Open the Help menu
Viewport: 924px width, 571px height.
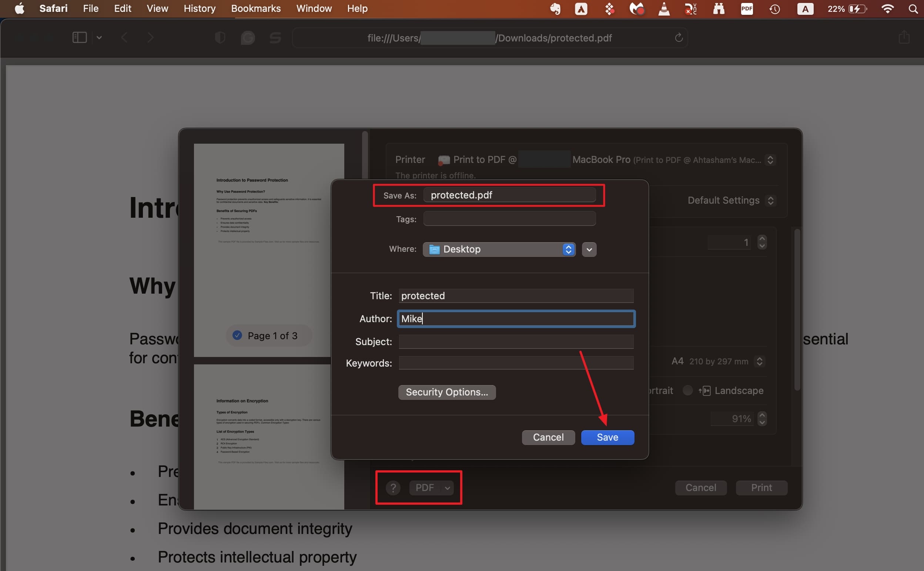pyautogui.click(x=357, y=8)
